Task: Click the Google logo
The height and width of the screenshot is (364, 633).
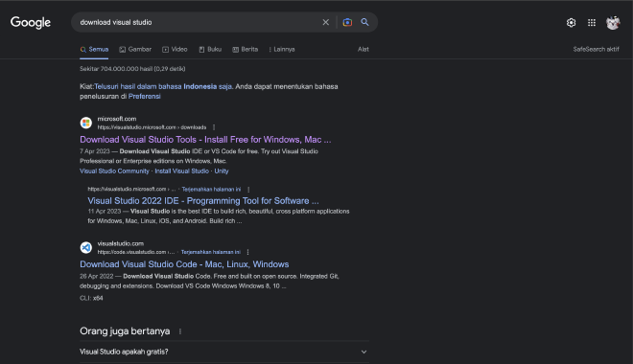Action: coord(31,23)
